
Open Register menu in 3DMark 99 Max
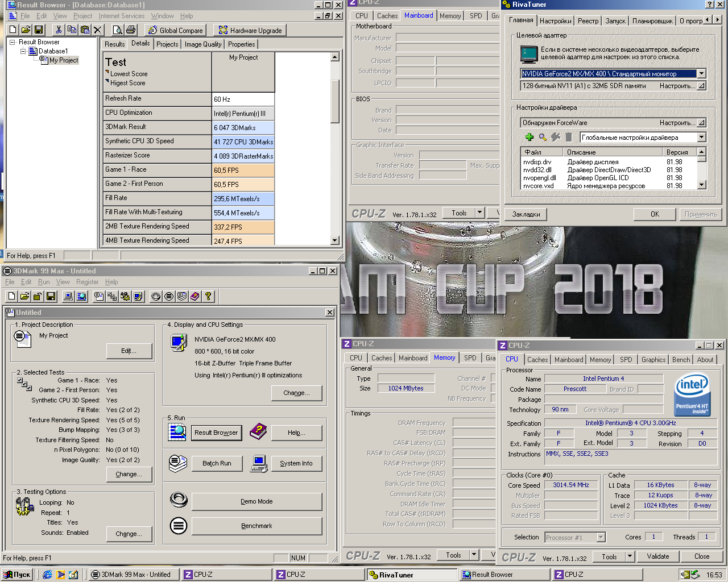click(87, 282)
